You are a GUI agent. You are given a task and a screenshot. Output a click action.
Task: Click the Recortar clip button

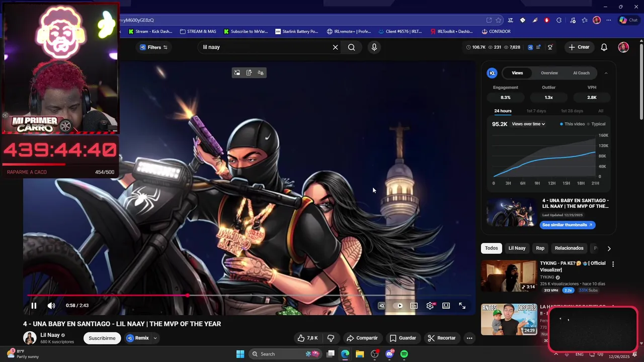coord(442,338)
